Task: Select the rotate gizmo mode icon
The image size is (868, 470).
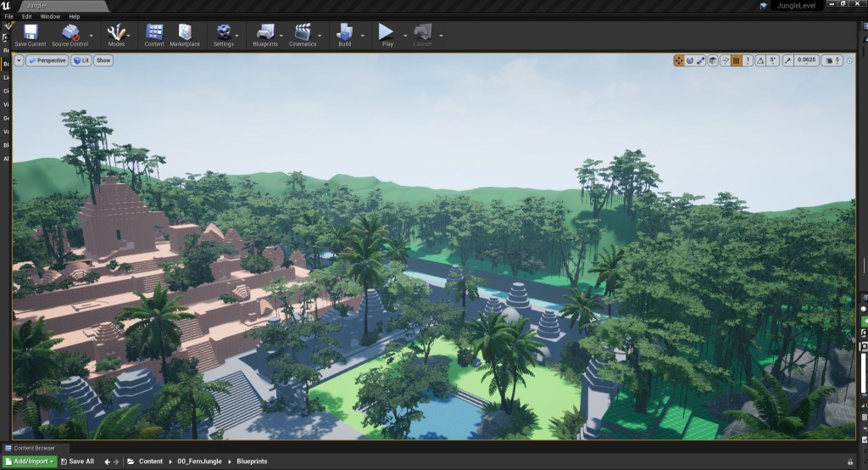Action: point(690,60)
